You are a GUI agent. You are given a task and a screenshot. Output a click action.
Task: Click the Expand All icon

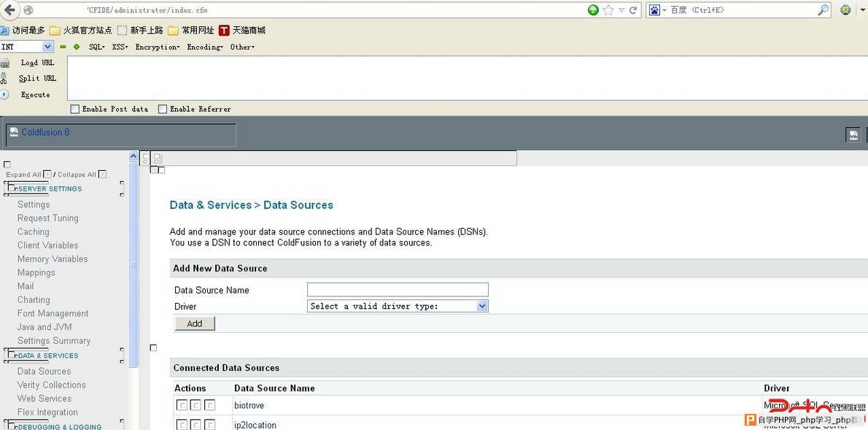click(47, 174)
